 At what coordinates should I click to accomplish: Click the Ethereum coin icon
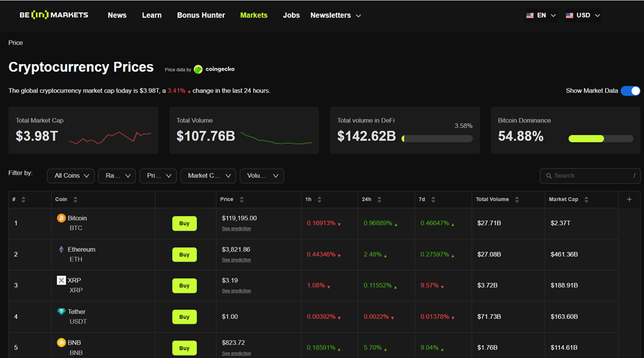pos(61,250)
